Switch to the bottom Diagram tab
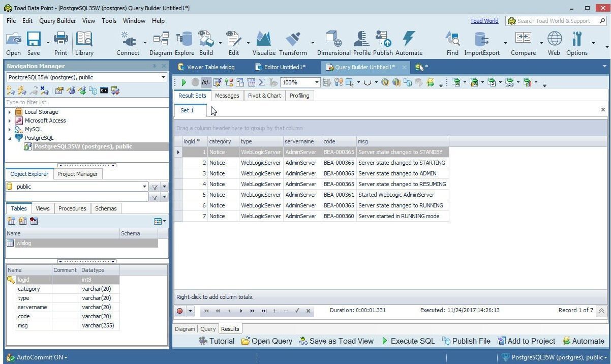This screenshot has height=364, width=611. point(185,329)
